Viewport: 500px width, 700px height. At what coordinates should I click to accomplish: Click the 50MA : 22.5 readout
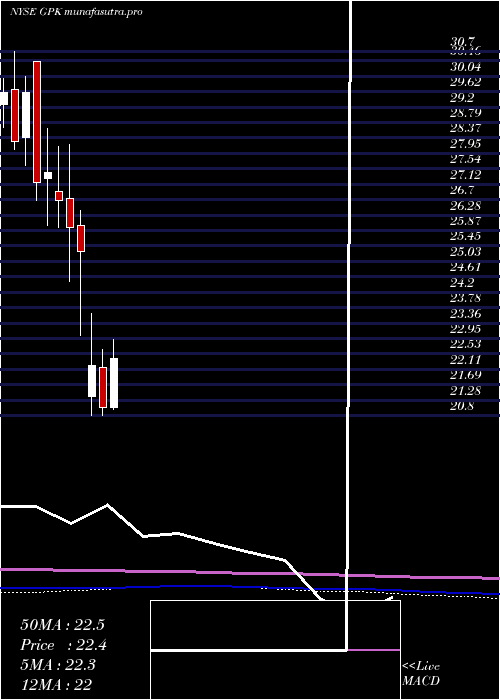coord(62,625)
